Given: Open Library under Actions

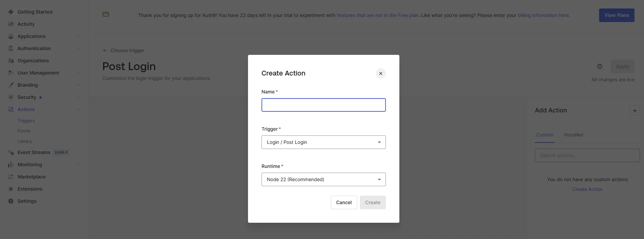Looking at the screenshot, I should tap(25, 141).
